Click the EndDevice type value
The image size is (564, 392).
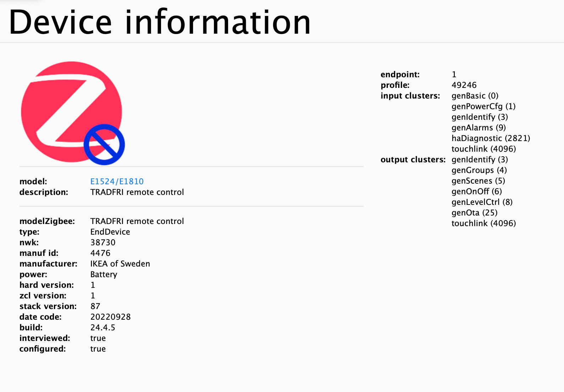[110, 232]
